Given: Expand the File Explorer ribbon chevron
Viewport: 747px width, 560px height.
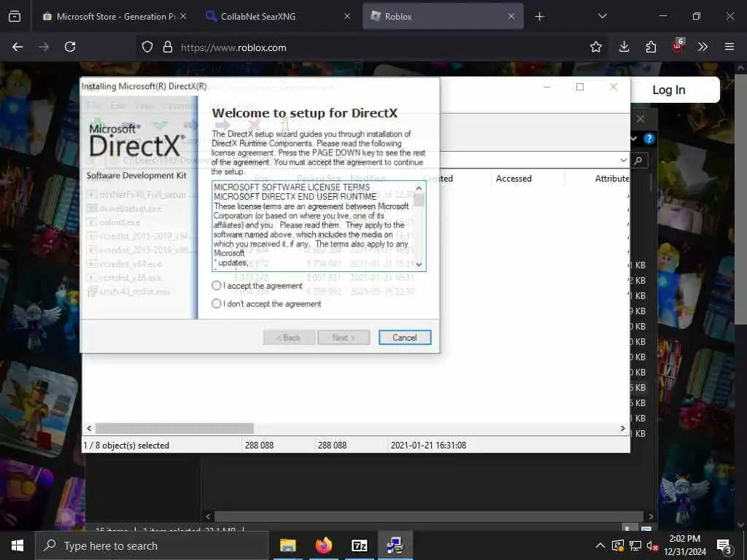Looking at the screenshot, I should (634, 139).
